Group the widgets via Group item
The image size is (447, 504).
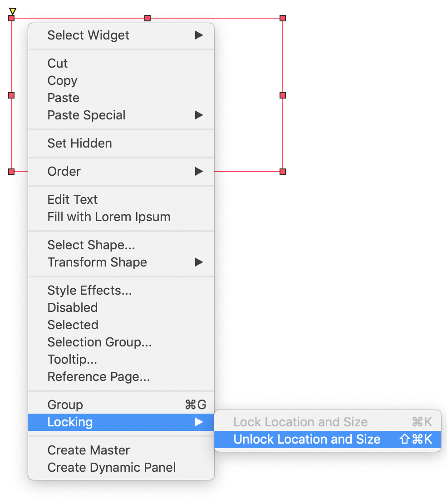65,405
